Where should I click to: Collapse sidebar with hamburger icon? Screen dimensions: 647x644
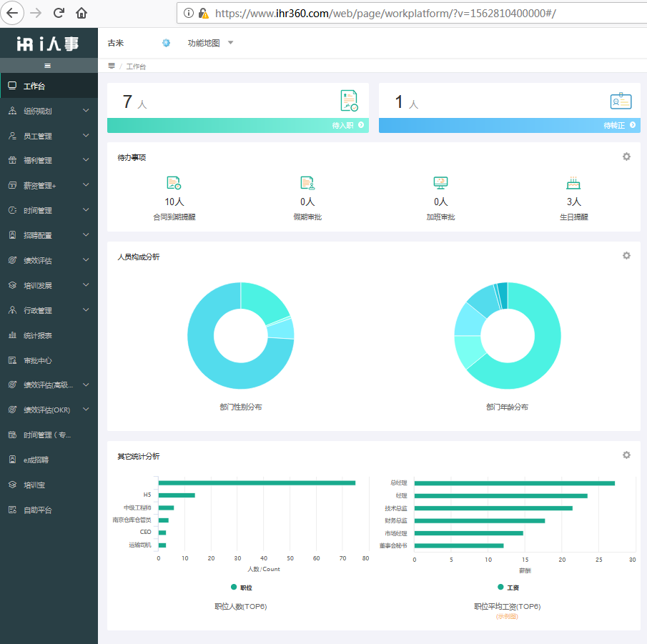click(x=48, y=66)
